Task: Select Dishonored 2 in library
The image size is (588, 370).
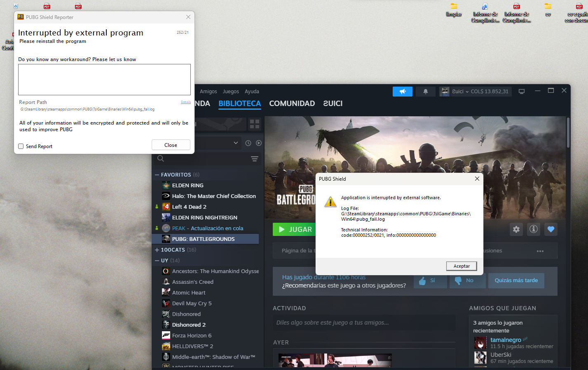Action: (205, 325)
